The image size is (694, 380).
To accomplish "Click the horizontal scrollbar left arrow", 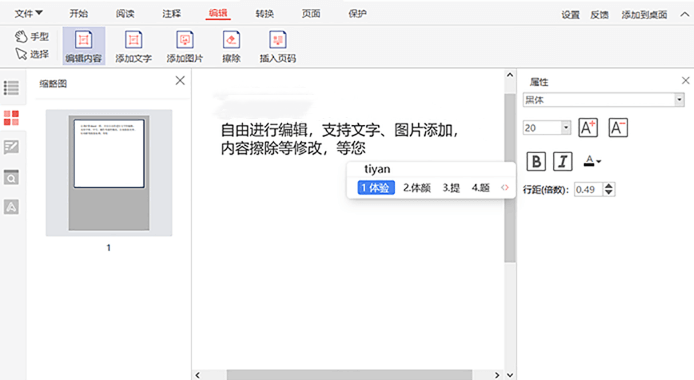I will coord(197,375).
